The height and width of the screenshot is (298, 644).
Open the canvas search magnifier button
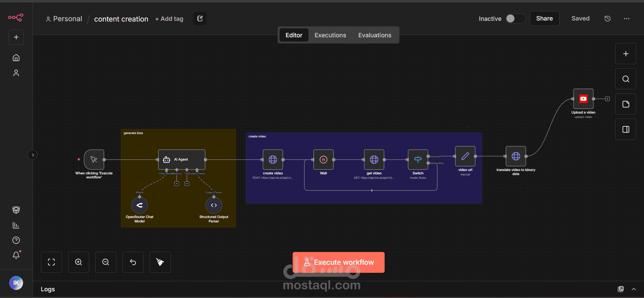point(626,79)
